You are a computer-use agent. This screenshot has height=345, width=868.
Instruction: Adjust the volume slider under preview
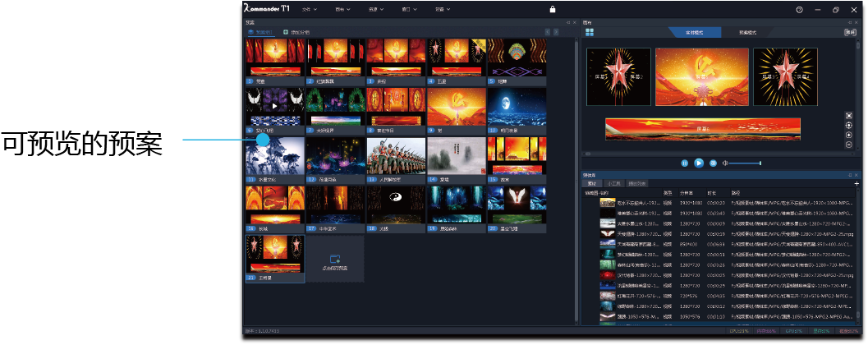coord(746,163)
